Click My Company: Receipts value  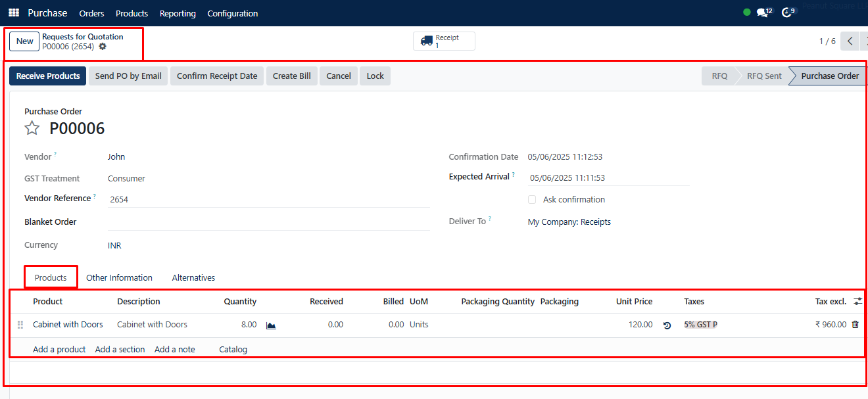coord(569,222)
